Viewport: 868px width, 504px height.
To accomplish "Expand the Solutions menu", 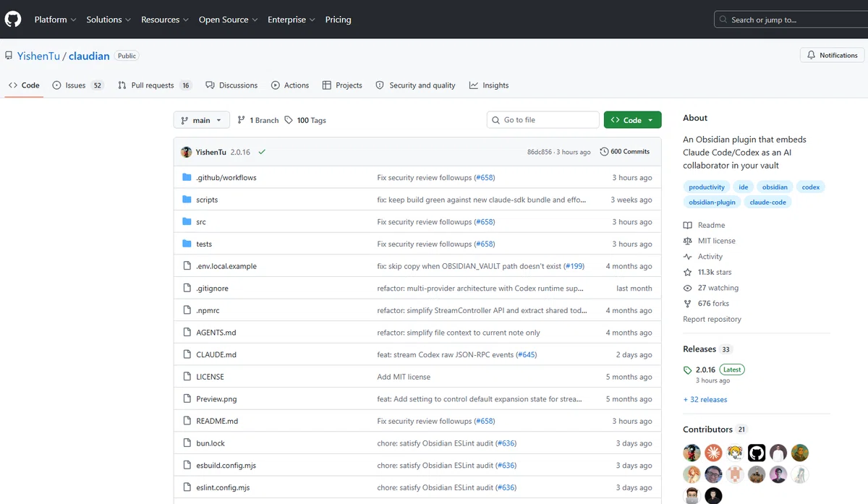I will (x=109, y=20).
